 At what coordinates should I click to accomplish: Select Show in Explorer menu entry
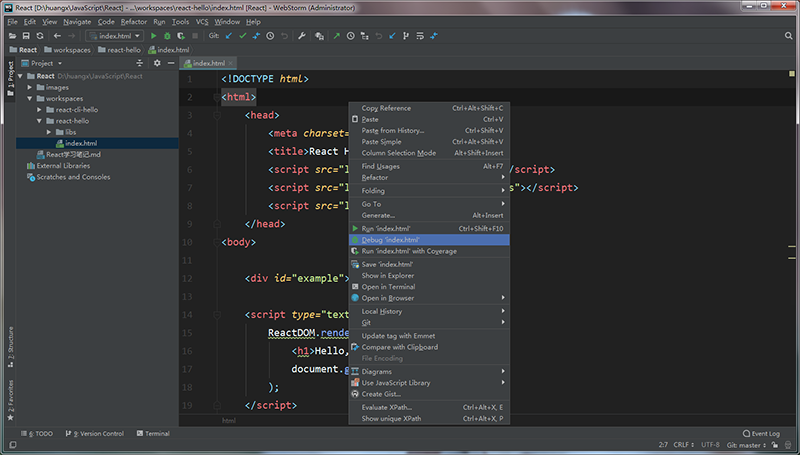click(x=429, y=275)
